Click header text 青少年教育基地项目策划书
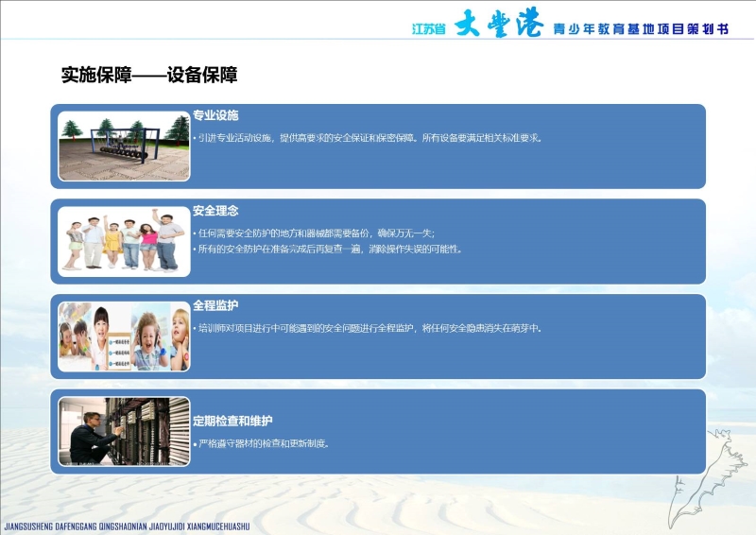Screen dimensions: 756x535 pos(641,29)
